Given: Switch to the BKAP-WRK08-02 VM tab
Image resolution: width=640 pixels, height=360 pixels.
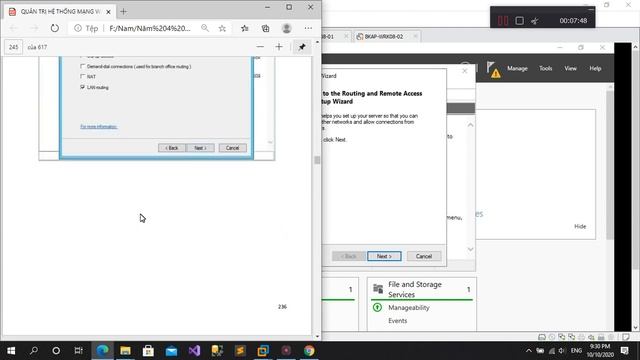Looking at the screenshot, I should point(384,36).
